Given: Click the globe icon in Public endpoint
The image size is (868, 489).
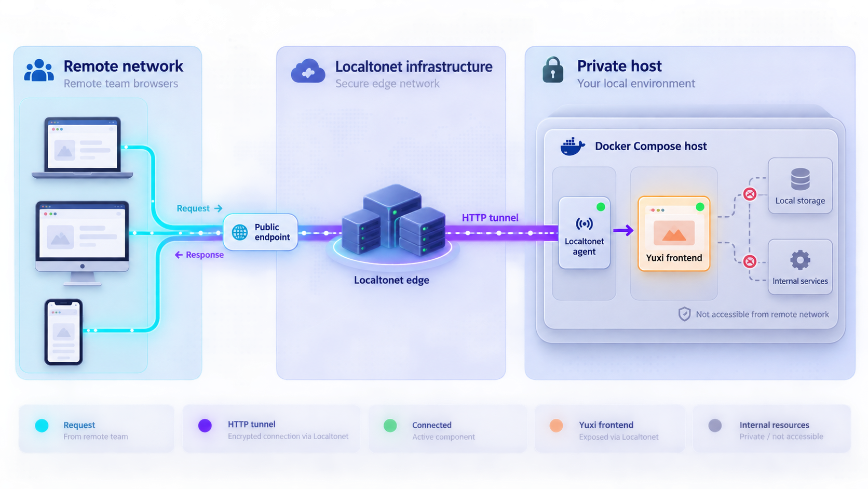Looking at the screenshot, I should coord(240,232).
